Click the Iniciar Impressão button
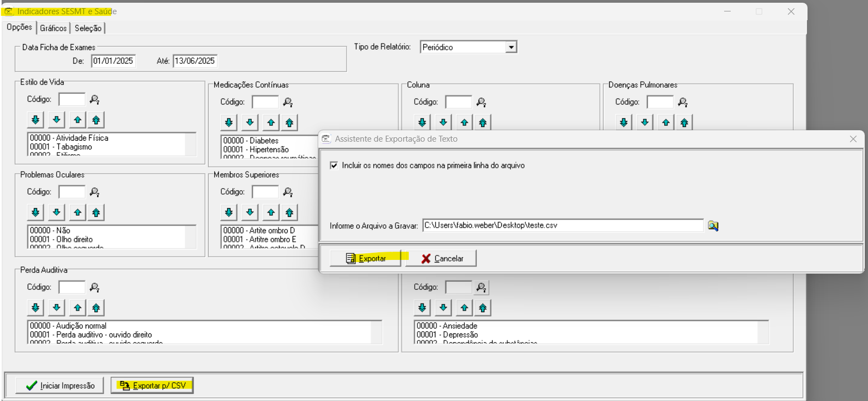The height and width of the screenshot is (401, 868). tap(60, 386)
